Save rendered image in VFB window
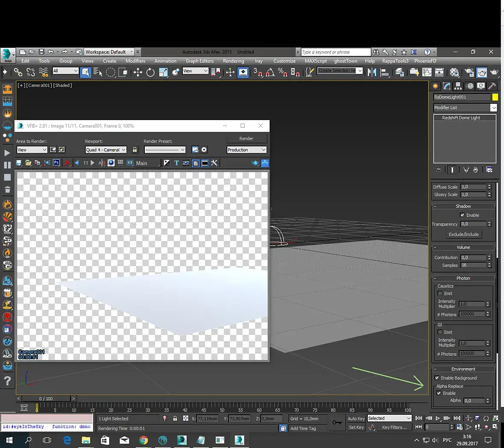 tap(19, 163)
